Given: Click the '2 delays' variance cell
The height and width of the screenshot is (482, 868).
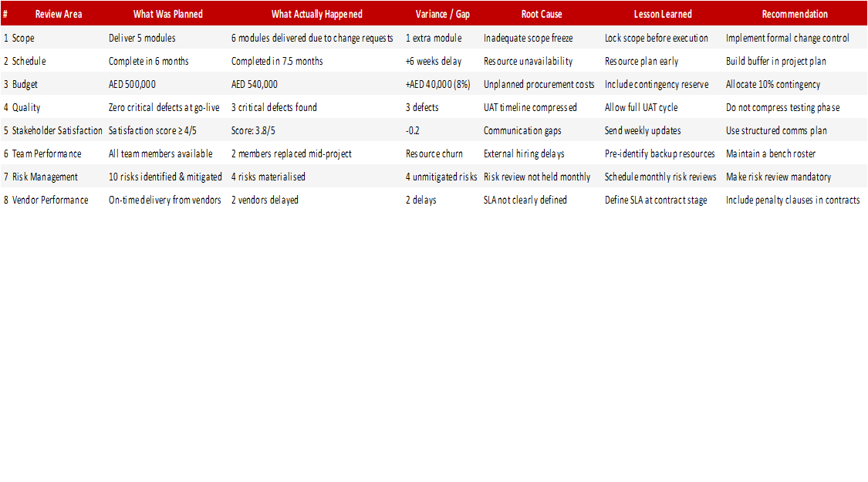Looking at the screenshot, I should [x=420, y=201].
